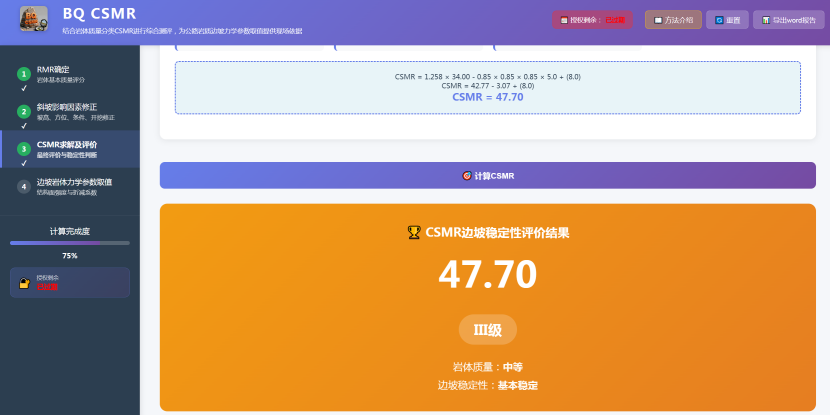Click the calendar icon in the license badge

564,20
